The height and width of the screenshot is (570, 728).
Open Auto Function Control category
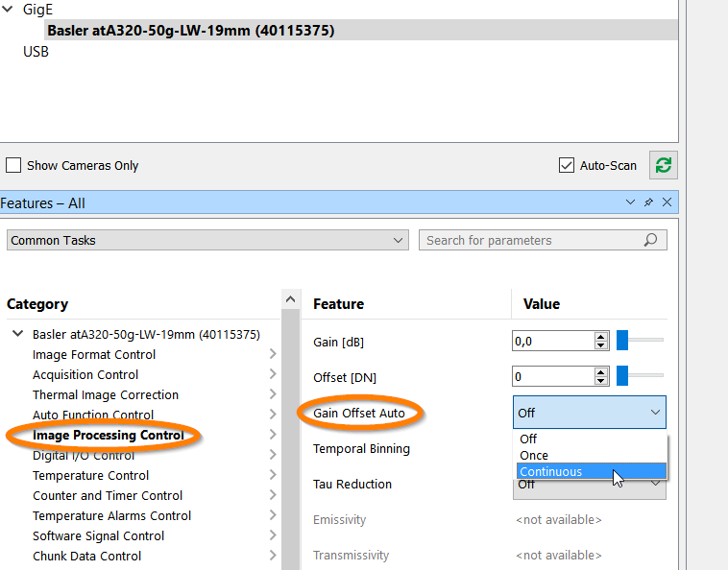click(93, 415)
